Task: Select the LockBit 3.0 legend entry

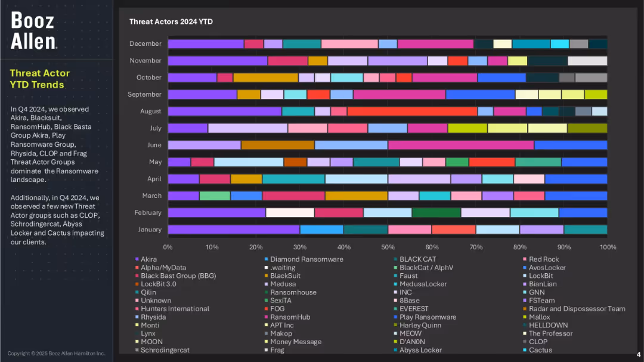Action: tap(156, 284)
